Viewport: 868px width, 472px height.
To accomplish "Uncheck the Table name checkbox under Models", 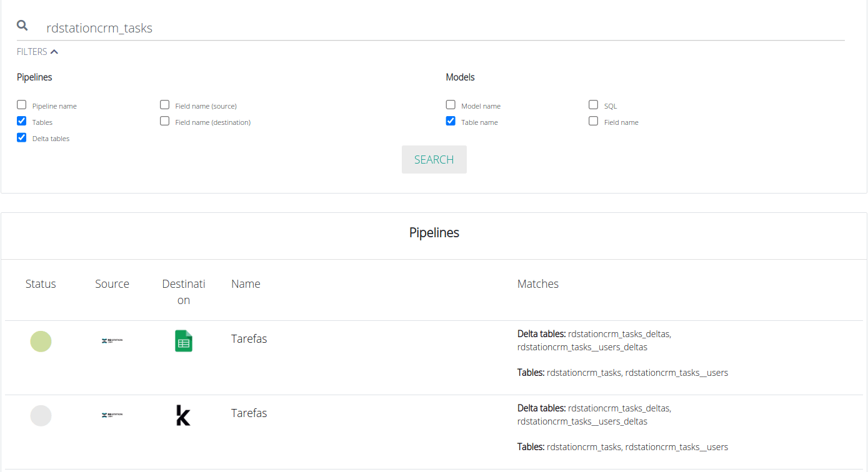I will [x=451, y=121].
